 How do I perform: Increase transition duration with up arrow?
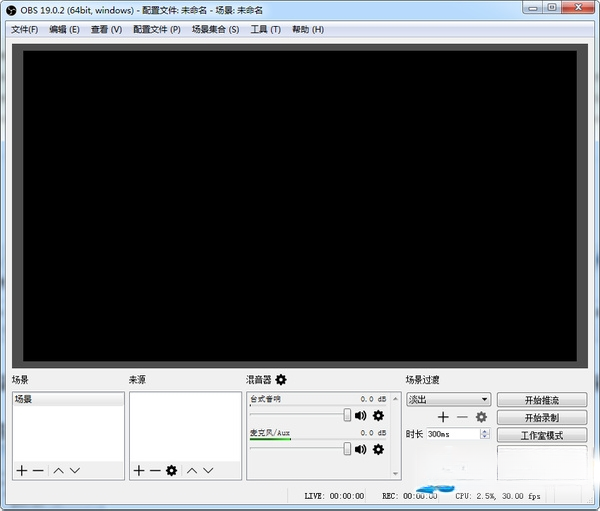[485, 431]
